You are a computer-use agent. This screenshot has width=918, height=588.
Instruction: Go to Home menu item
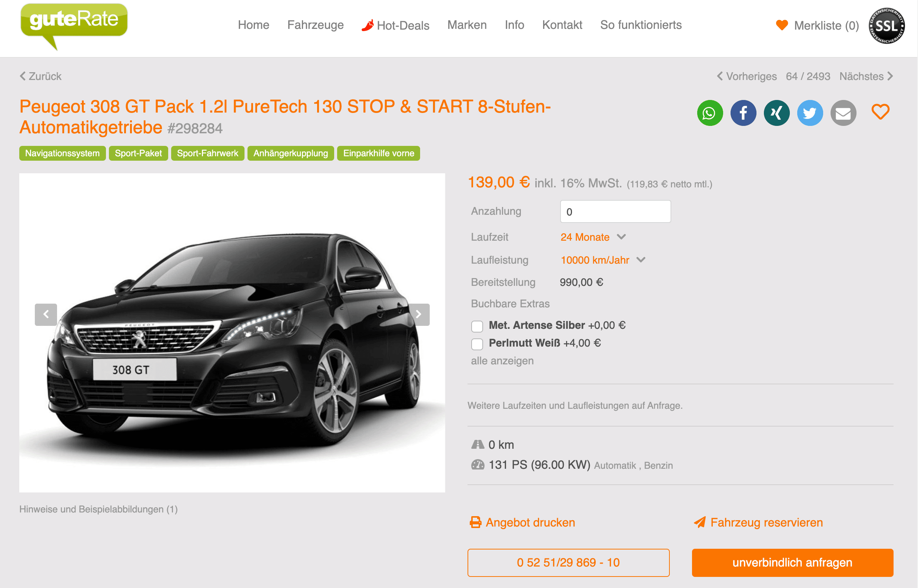253,25
